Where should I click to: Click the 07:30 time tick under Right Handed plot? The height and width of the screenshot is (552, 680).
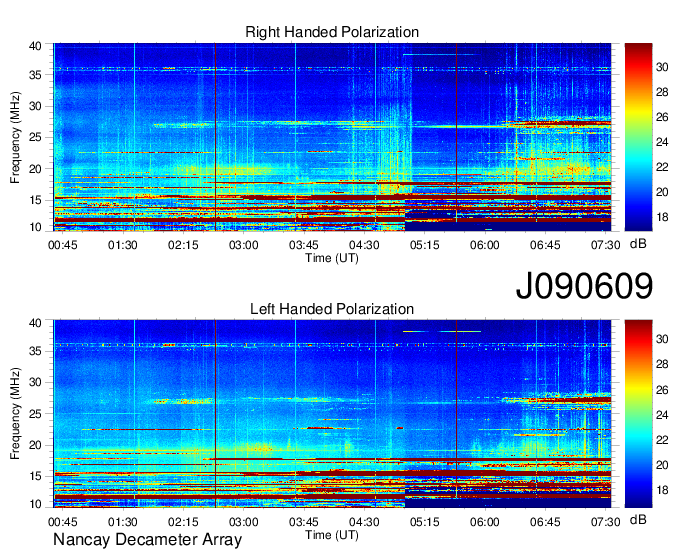605,245
